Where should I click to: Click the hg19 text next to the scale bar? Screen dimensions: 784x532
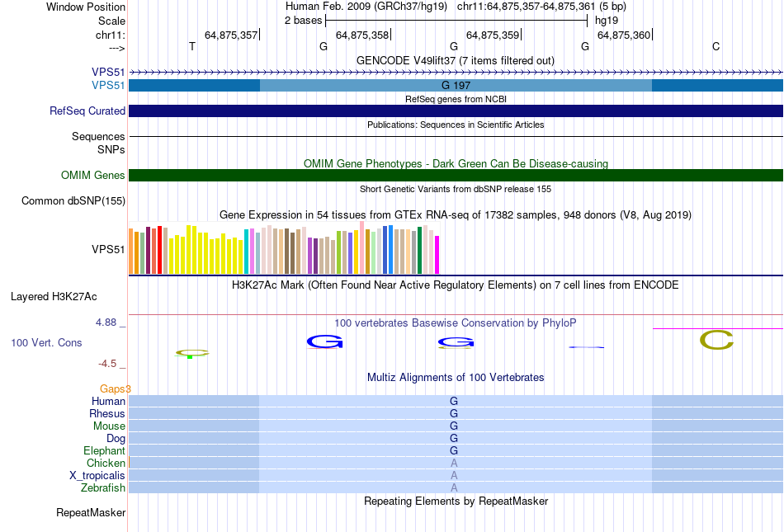pos(607,21)
